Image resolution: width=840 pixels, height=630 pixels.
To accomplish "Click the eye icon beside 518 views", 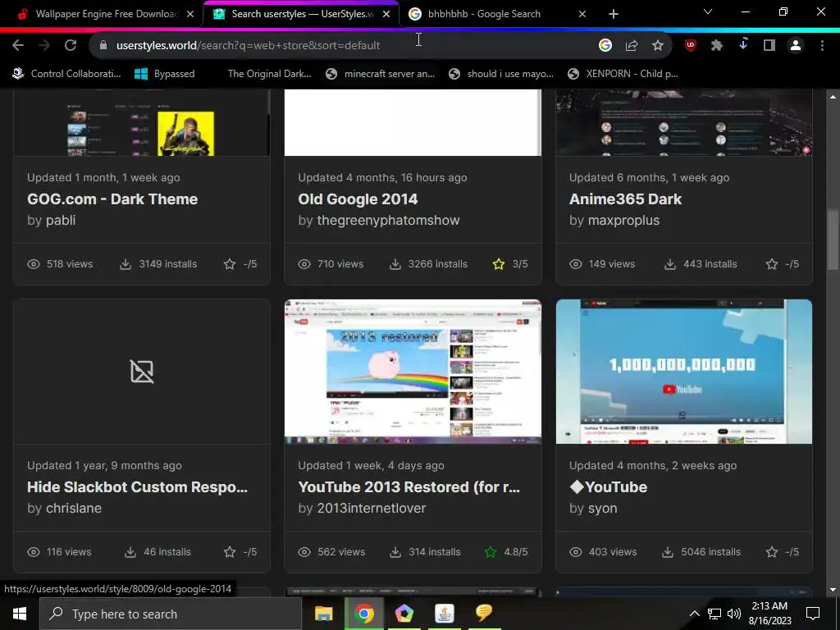I will click(34, 264).
